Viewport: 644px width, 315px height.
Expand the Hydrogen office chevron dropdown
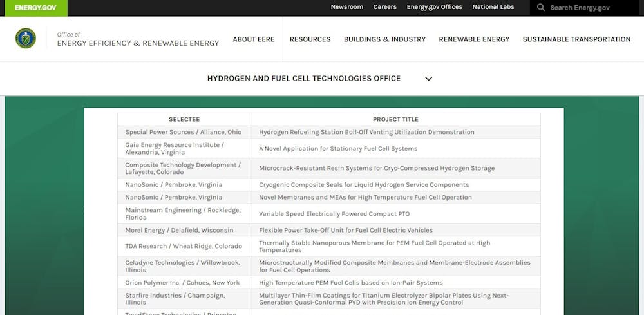[x=428, y=79]
